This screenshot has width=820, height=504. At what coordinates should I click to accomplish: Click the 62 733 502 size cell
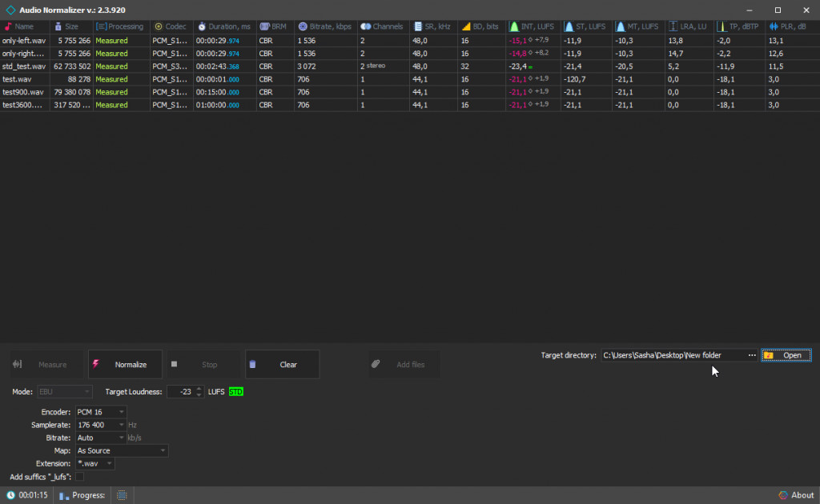72,66
